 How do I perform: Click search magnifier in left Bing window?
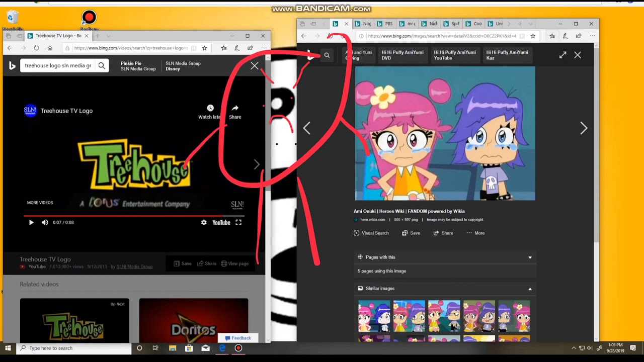point(102,65)
